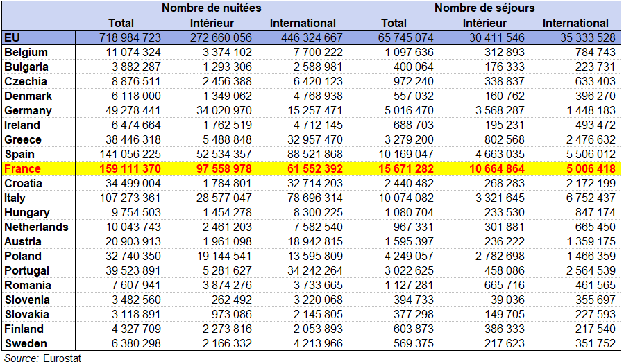Click the Netherlands row label
The width and height of the screenshot is (624, 364).
pyautogui.click(x=36, y=227)
